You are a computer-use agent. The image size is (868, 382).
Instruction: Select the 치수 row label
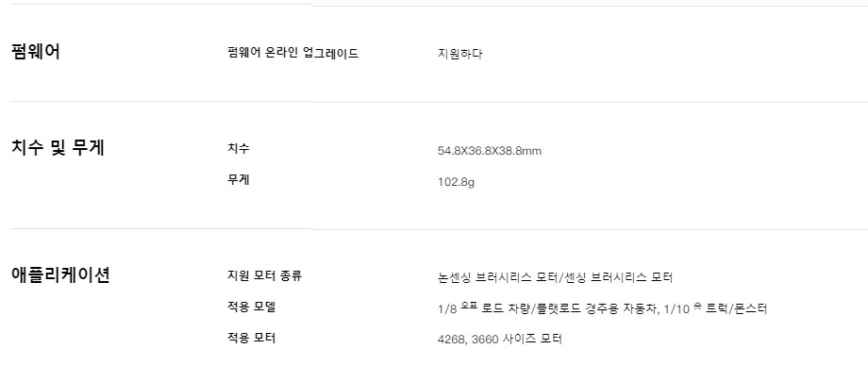239,149
